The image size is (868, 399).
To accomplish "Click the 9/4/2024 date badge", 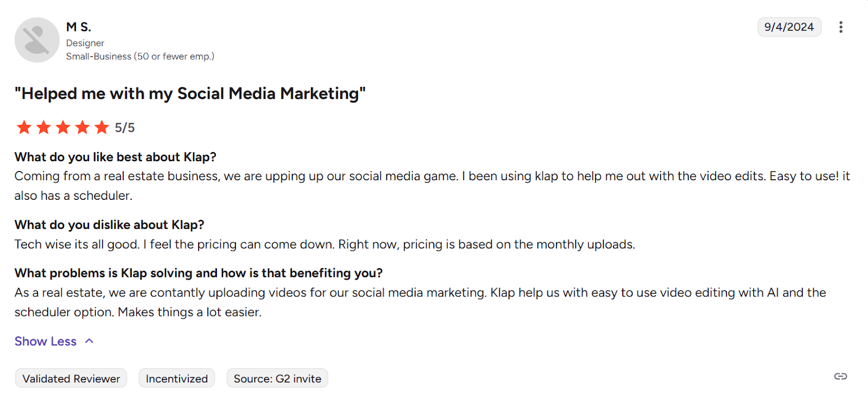I will pyautogui.click(x=789, y=27).
